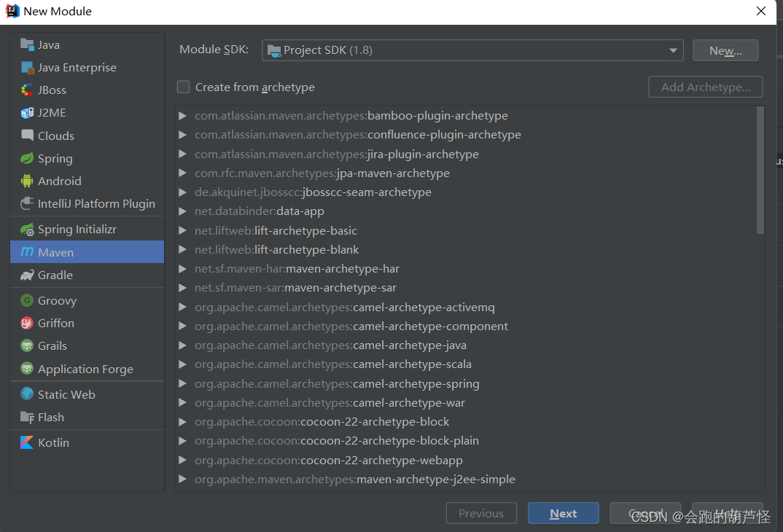Image resolution: width=783 pixels, height=532 pixels.
Task: Select the Grails icon
Action: pyautogui.click(x=27, y=345)
